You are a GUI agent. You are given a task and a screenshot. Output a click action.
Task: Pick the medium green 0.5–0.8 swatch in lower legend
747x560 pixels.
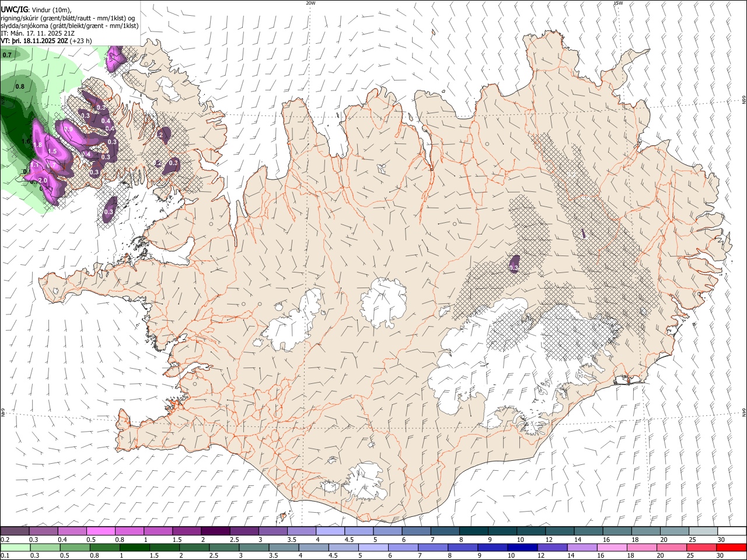75,547
